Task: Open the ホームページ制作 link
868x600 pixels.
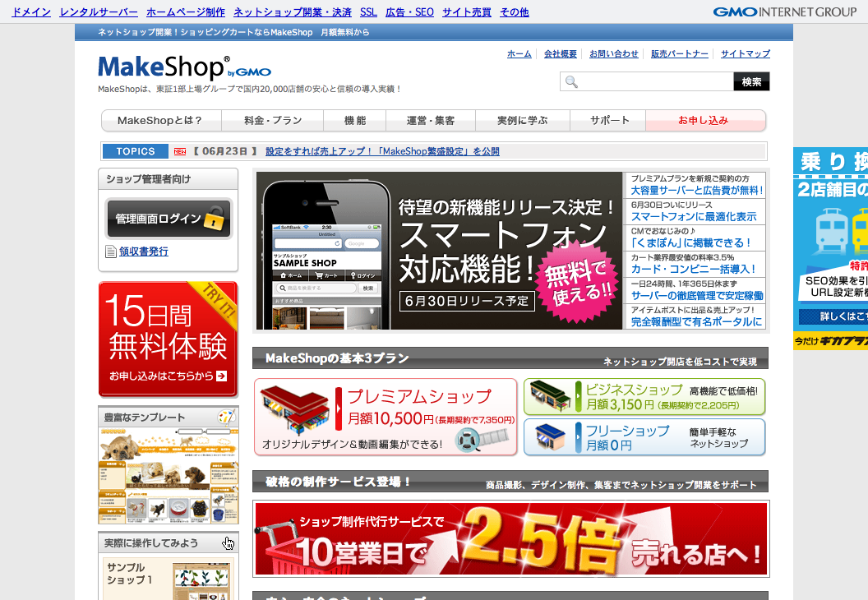Action: point(186,12)
